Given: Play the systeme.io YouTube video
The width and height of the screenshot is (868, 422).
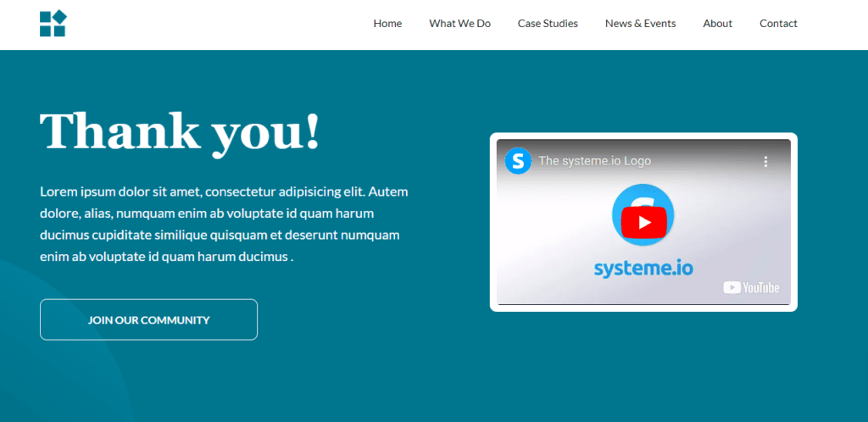Looking at the screenshot, I should point(643,222).
